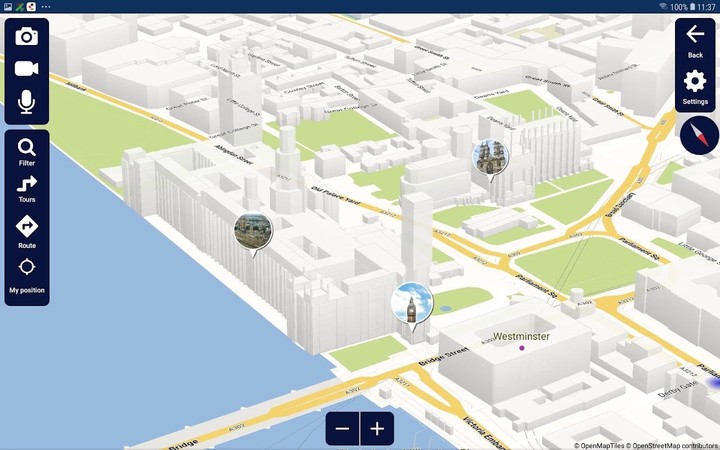Click the Abingdon Street label

coord(233,155)
